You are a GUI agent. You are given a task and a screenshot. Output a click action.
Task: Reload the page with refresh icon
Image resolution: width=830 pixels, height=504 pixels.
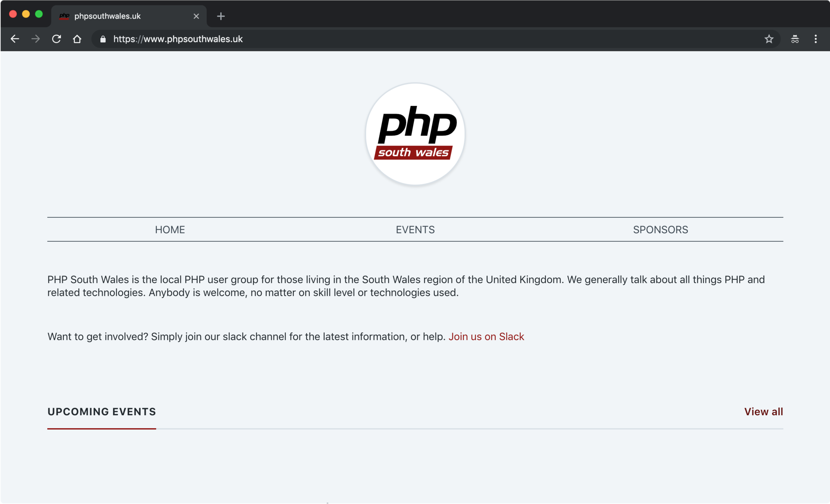[x=56, y=39]
